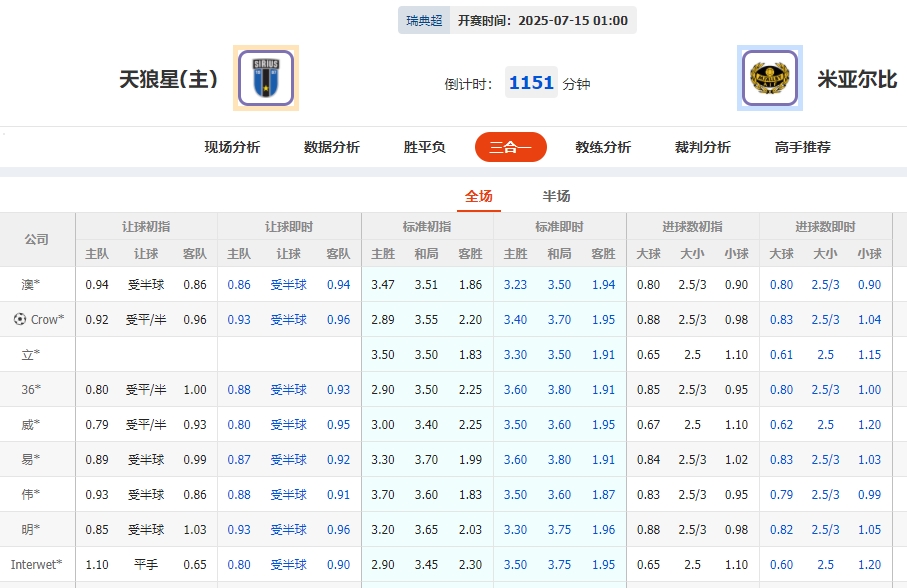Select the 全场 tab

(479, 196)
